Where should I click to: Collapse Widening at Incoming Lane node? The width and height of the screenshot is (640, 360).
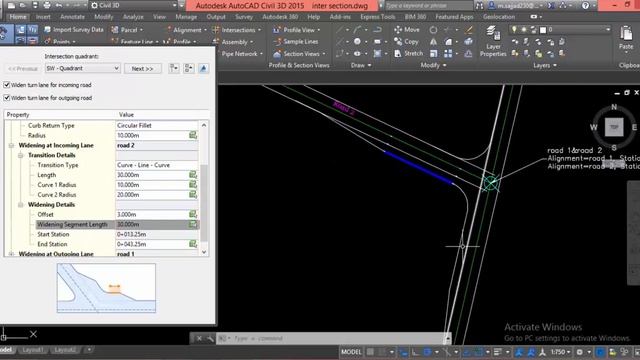[11, 145]
